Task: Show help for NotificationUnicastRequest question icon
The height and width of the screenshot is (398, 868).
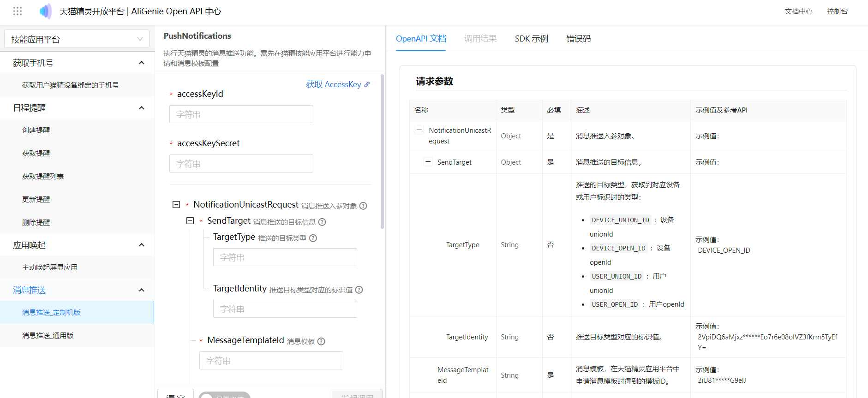Action: tap(363, 206)
